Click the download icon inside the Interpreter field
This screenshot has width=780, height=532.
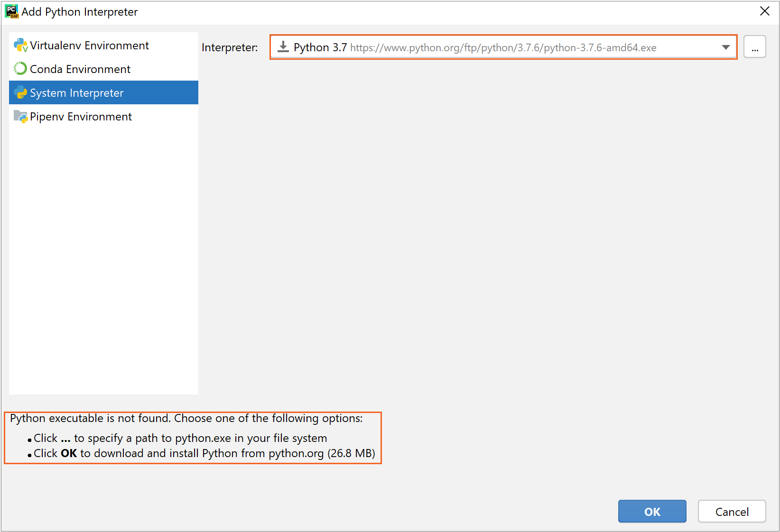tap(283, 46)
